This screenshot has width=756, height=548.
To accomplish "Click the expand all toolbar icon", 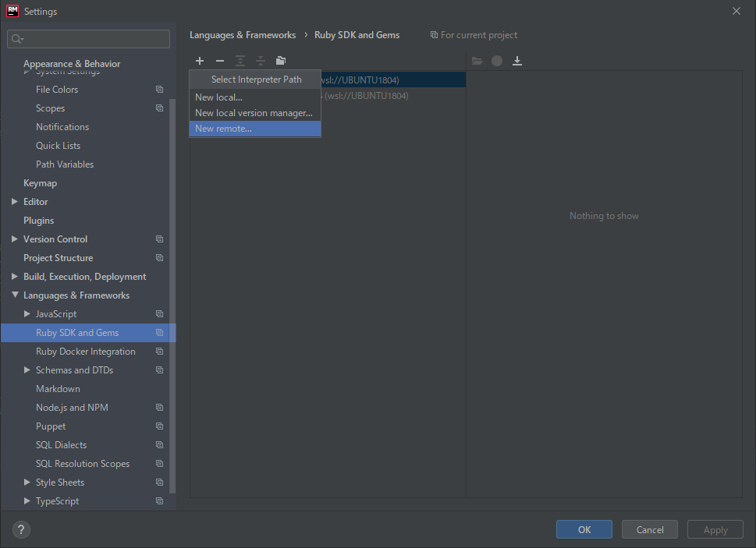I will (x=240, y=61).
